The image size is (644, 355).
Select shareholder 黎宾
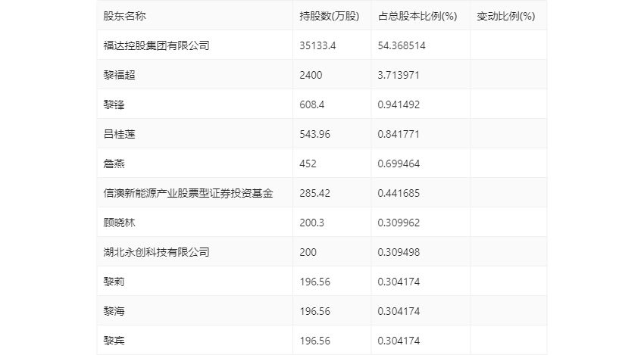point(114,341)
